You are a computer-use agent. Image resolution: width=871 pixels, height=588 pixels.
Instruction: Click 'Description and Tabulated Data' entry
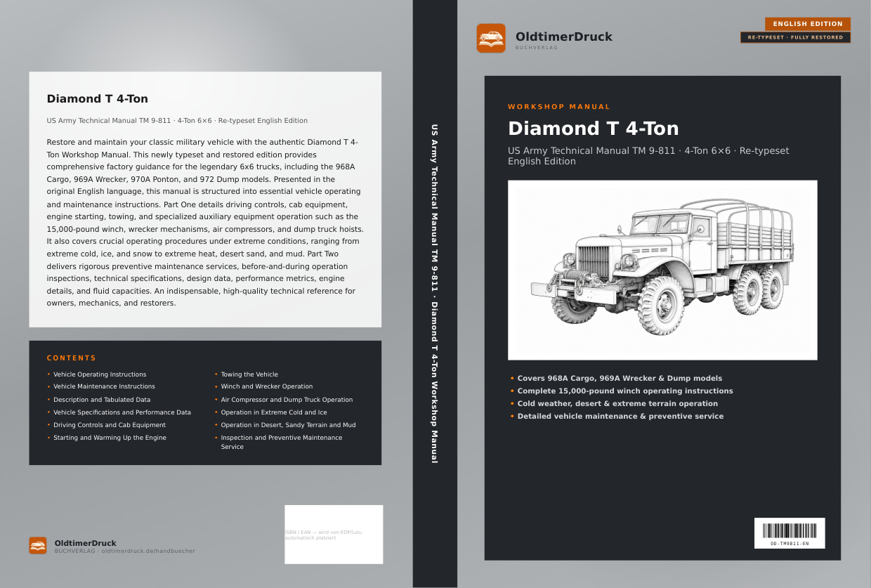coord(102,400)
